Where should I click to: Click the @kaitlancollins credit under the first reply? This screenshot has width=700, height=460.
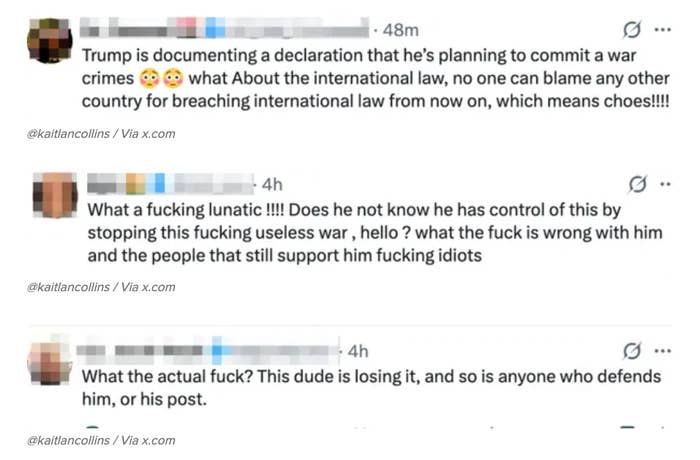100,133
